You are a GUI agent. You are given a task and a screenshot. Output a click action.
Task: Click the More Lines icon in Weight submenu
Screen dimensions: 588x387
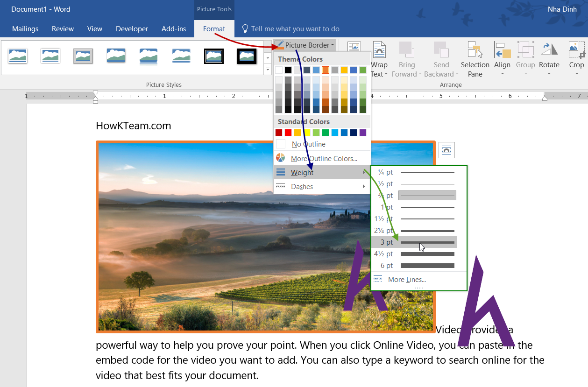pyautogui.click(x=378, y=279)
